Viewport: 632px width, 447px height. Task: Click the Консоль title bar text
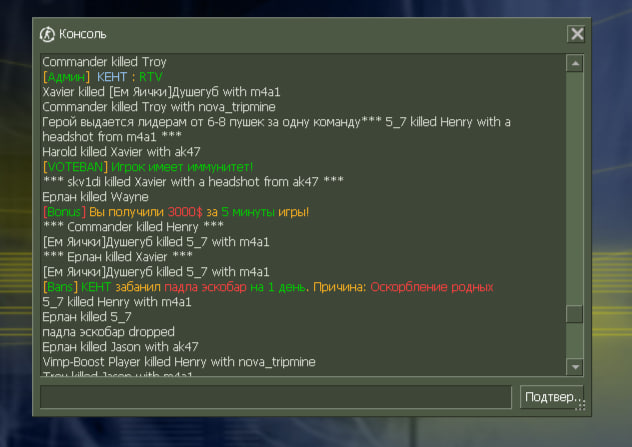[x=83, y=34]
